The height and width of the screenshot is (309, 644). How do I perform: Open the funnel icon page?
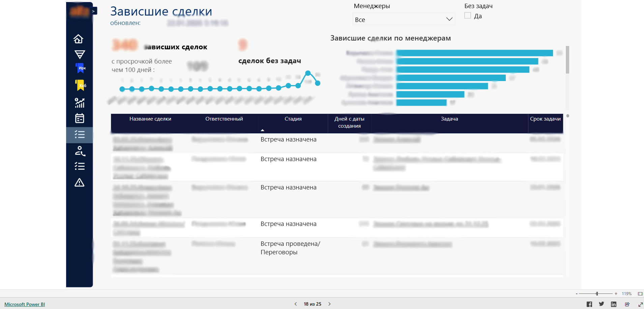coord(80,54)
